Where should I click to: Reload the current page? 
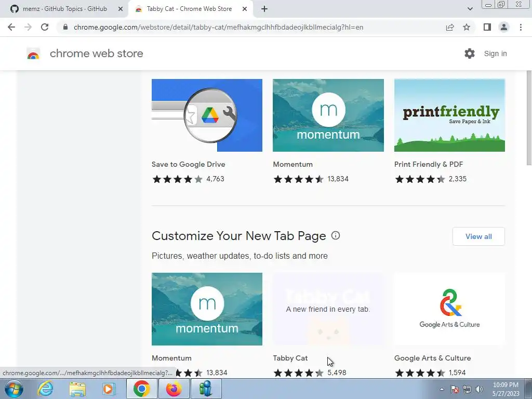[x=45, y=27]
